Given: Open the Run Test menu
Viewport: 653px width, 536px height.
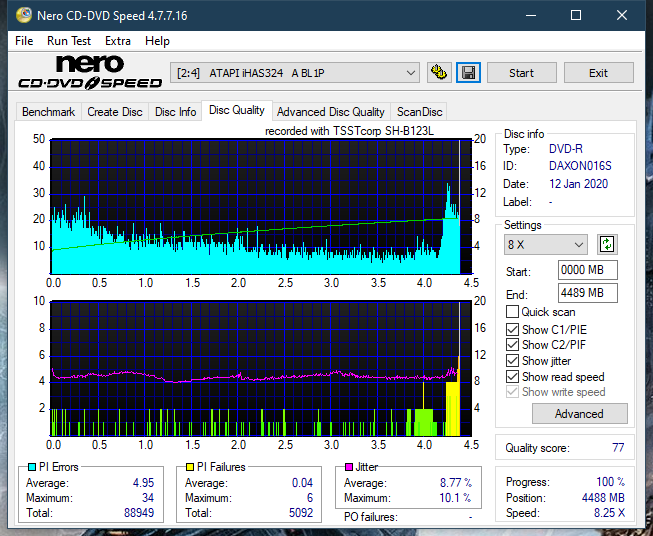Looking at the screenshot, I should point(69,41).
